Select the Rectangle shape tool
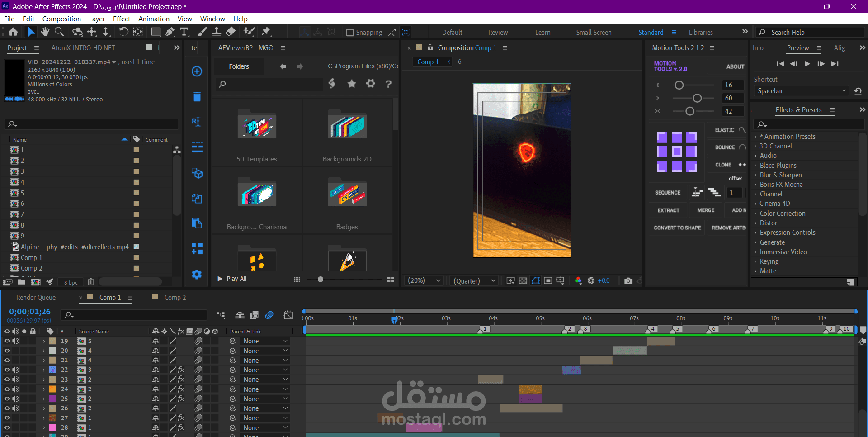868x437 pixels. coord(156,32)
